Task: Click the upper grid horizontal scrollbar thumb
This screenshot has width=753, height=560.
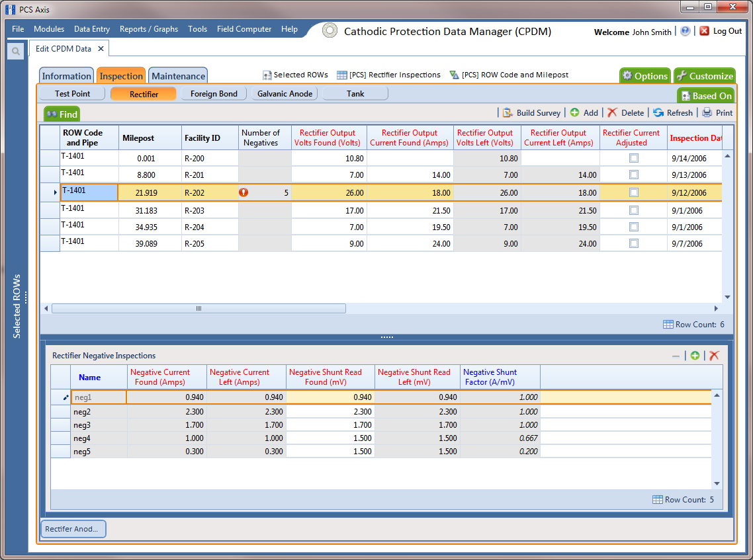Action: coord(199,309)
